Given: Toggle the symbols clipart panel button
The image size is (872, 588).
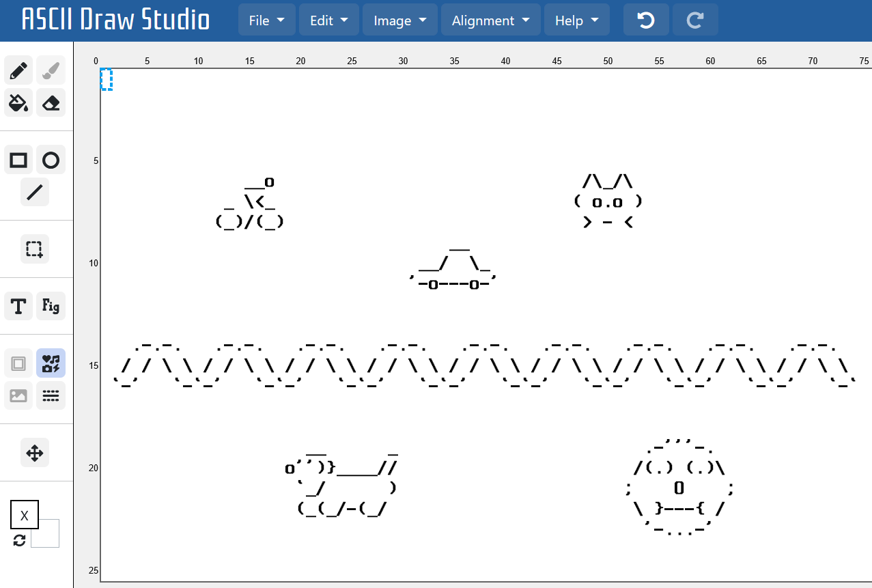Looking at the screenshot, I should click(x=51, y=363).
